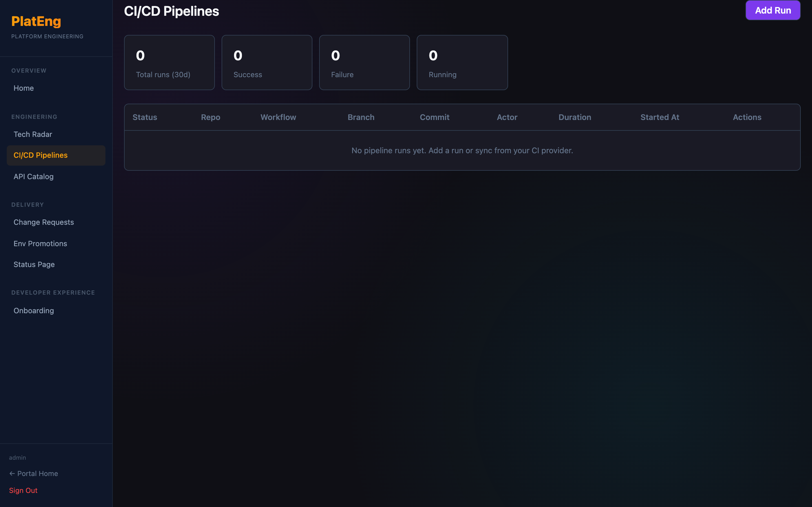
Task: Click the Add Run button
Action: pos(772,10)
